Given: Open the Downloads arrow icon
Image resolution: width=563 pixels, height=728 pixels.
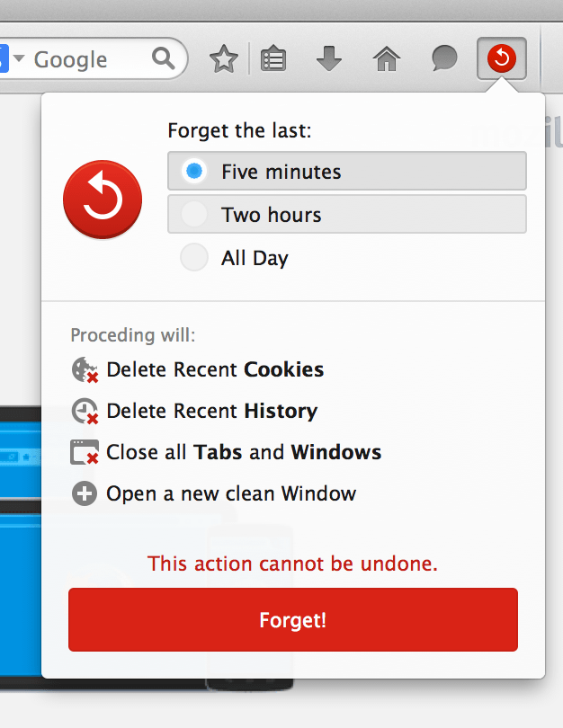Looking at the screenshot, I should coord(329,60).
